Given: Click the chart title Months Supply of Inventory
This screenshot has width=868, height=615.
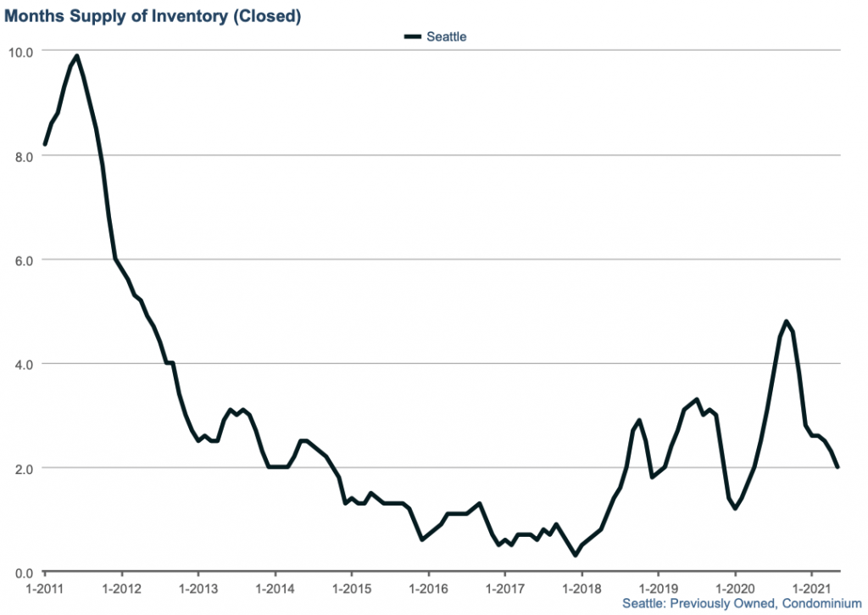Looking at the screenshot, I should pyautogui.click(x=153, y=16).
